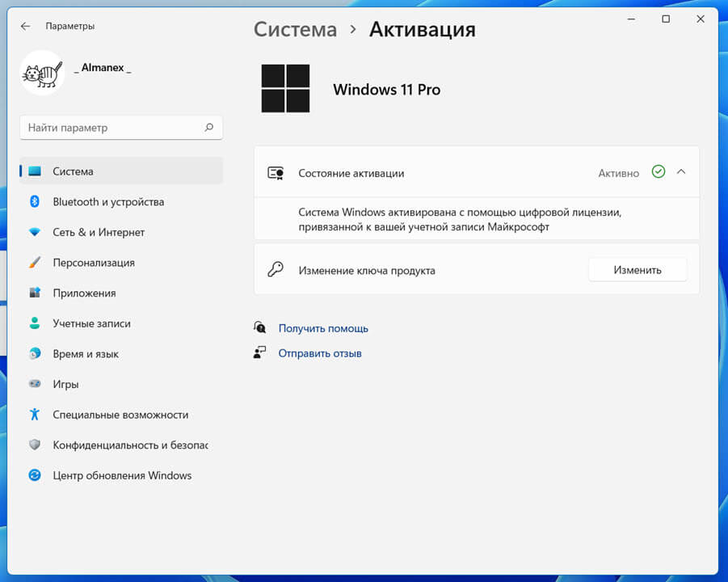The width and height of the screenshot is (728, 582).
Task: Click the back arrow in Параметры header
Action: click(x=26, y=27)
